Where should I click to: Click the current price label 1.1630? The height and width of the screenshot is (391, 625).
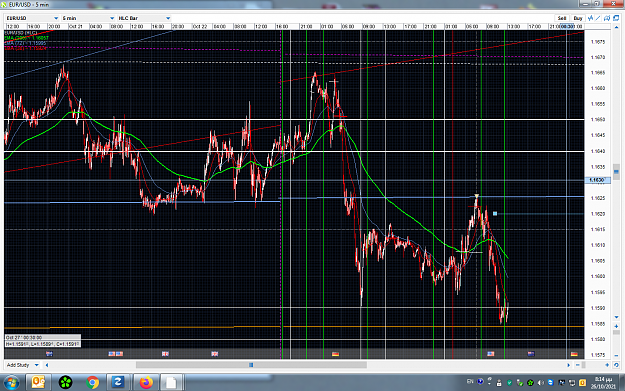pos(597,180)
